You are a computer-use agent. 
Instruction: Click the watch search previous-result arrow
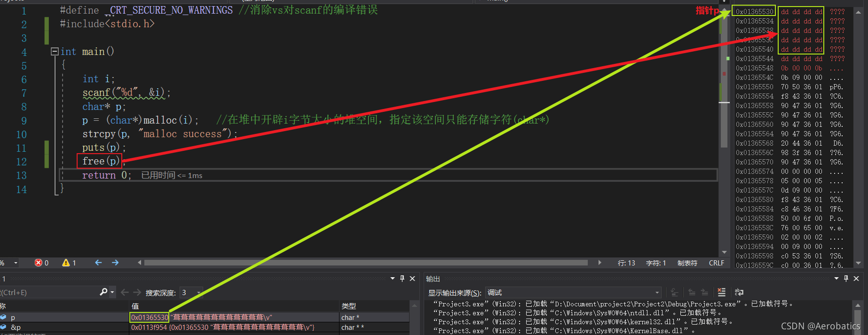tap(125, 292)
